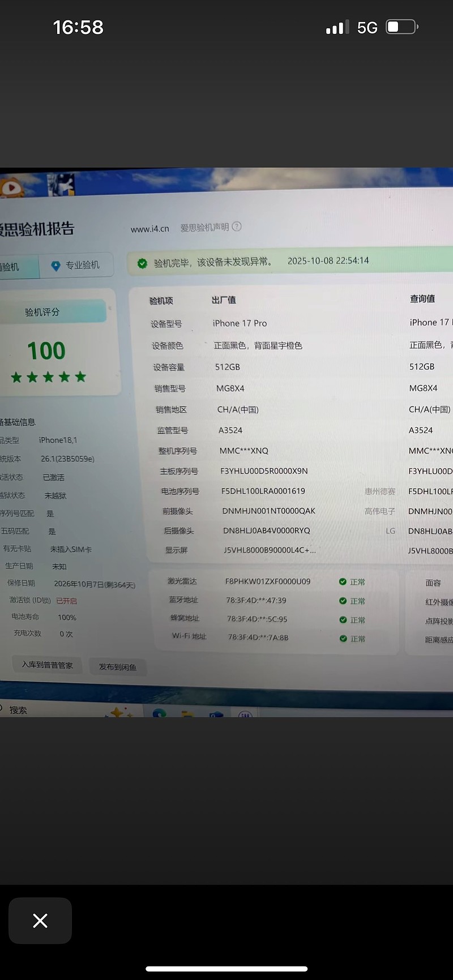Click the system version 26.1(23B5059e)
The height and width of the screenshot is (980, 453).
point(67,459)
